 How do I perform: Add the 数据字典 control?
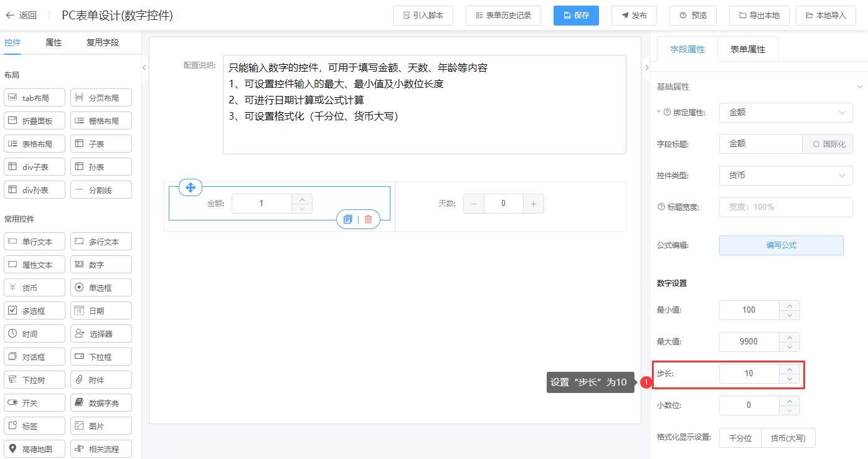pyautogui.click(x=101, y=403)
